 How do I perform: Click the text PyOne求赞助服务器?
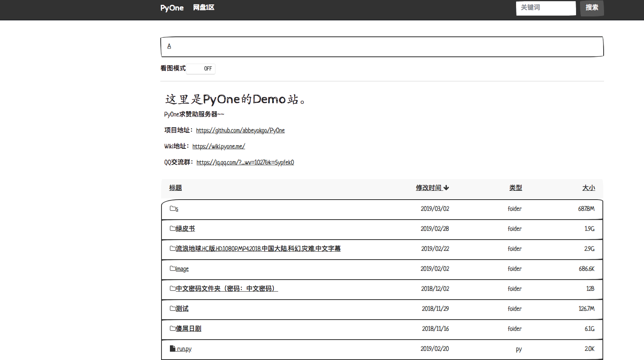194,114
